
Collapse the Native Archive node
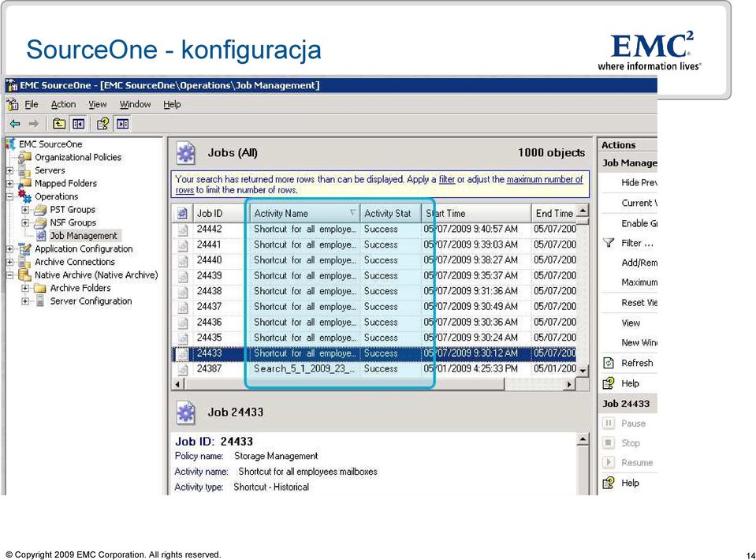pos(10,275)
